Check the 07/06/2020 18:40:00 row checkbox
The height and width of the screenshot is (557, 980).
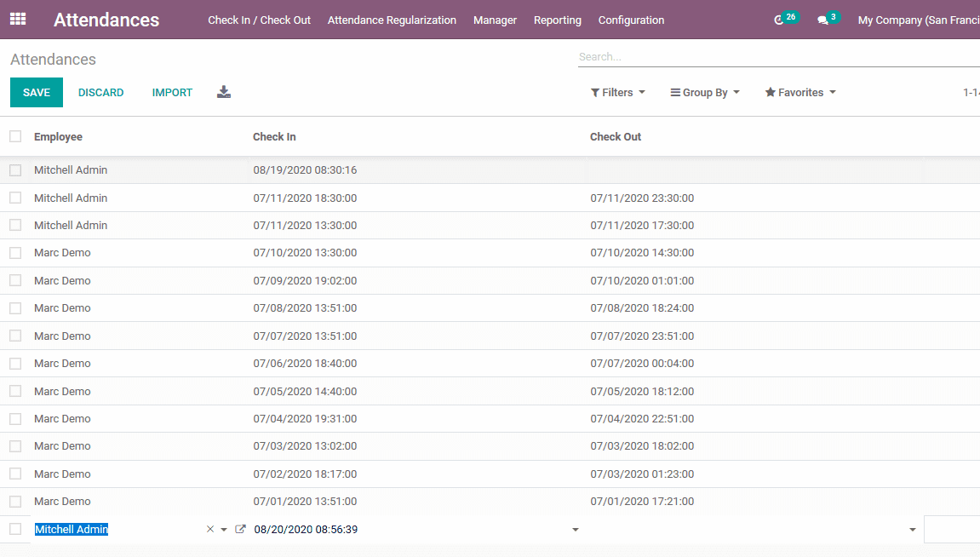pyautogui.click(x=15, y=363)
